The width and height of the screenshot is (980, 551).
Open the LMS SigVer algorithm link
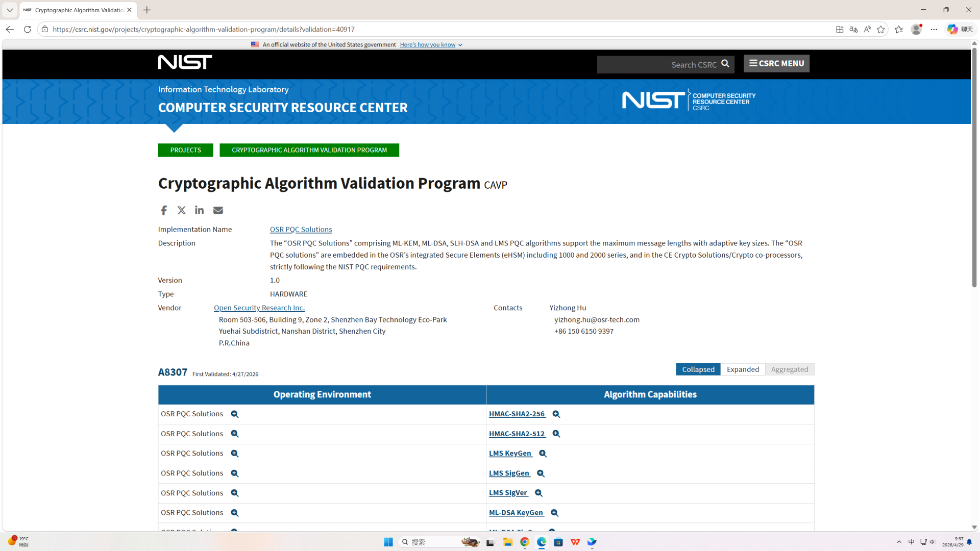pos(508,493)
